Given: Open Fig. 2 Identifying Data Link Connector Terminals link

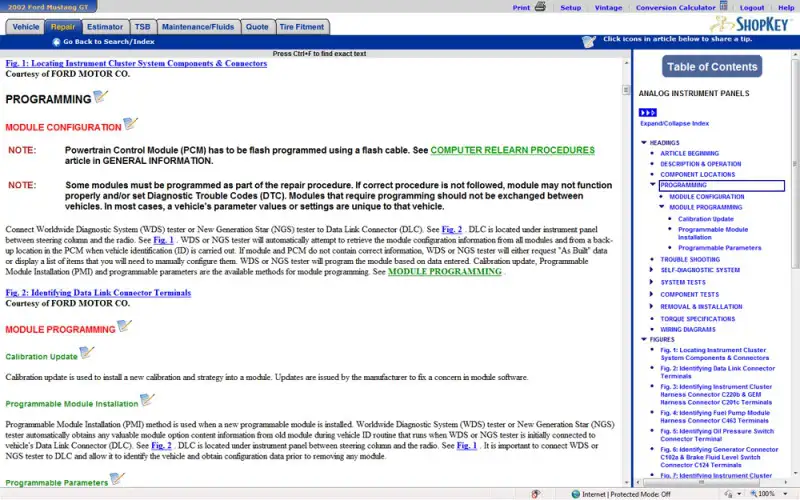Looking at the screenshot, I should pos(98,293).
